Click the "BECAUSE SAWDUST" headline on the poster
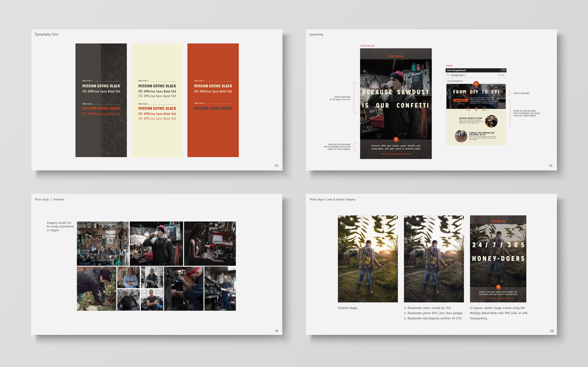 click(396, 92)
